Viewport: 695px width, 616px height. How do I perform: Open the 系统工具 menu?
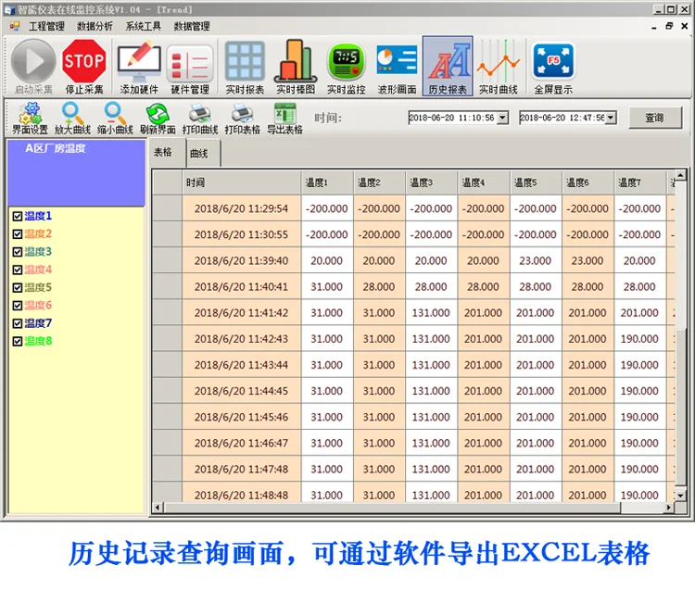coord(143,26)
